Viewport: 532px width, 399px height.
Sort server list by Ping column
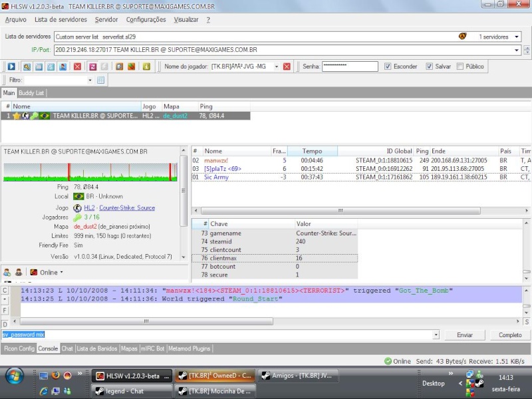pos(224,106)
